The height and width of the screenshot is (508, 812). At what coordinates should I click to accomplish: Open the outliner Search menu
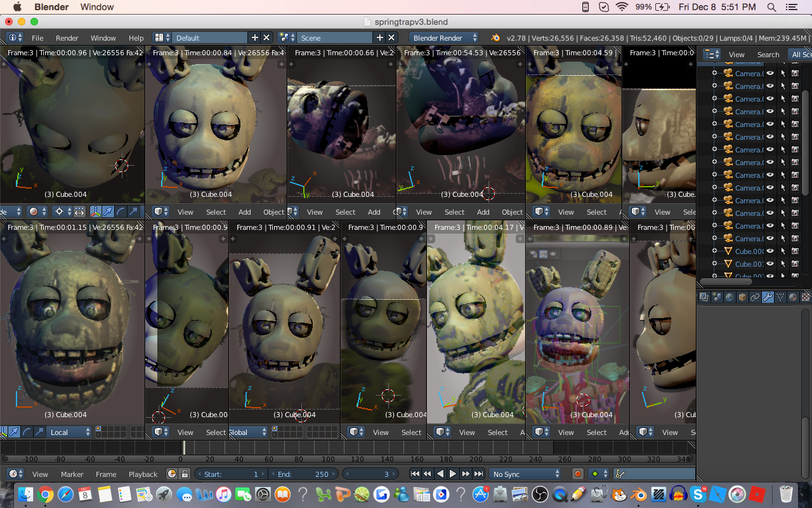(x=768, y=55)
